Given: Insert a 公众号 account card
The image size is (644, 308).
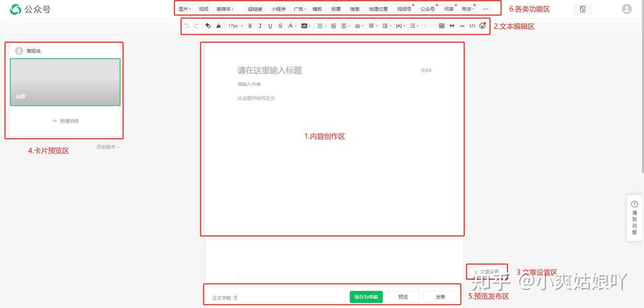Looking at the screenshot, I should 428,9.
